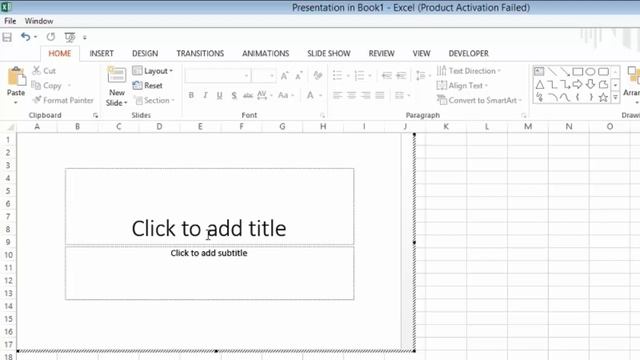This screenshot has height=360, width=640.
Task: Toggle Italic formatting
Action: 205,95
